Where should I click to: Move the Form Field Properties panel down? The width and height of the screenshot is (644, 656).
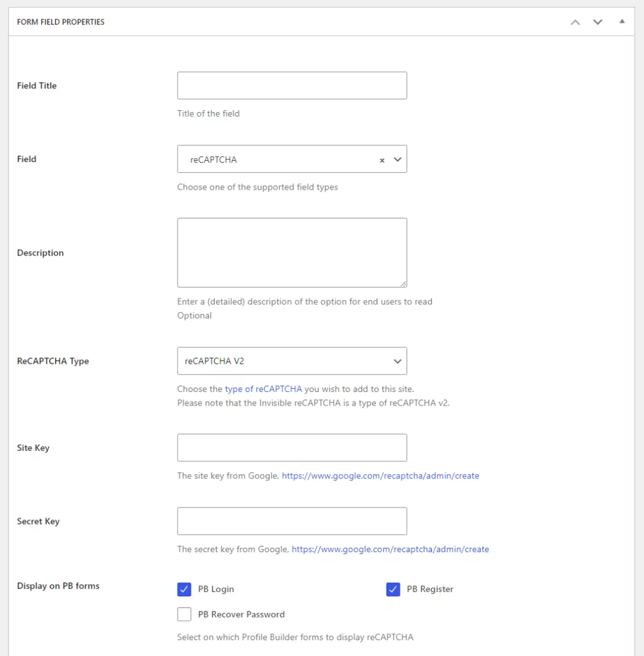click(598, 22)
